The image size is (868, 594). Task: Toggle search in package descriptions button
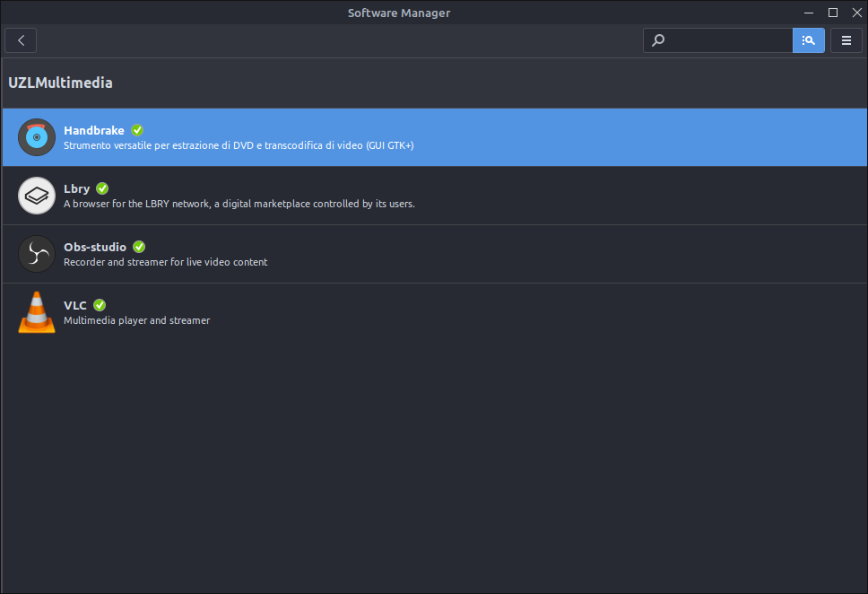(x=808, y=40)
